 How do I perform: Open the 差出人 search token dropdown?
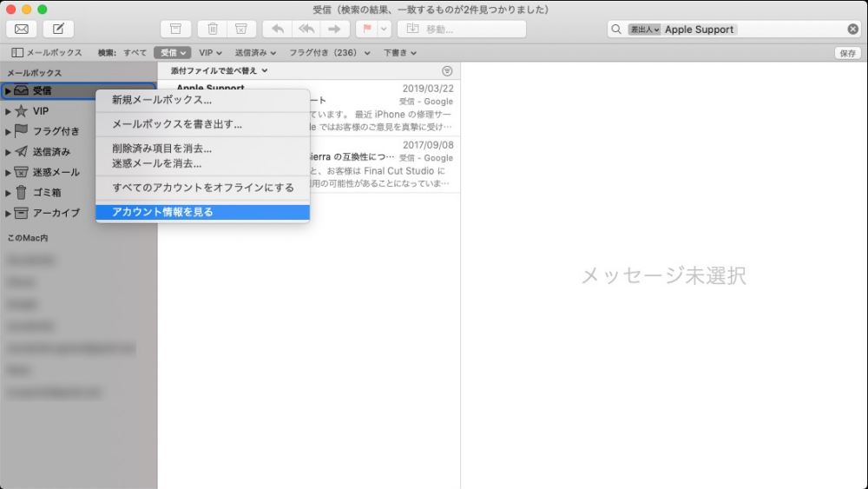[645, 30]
